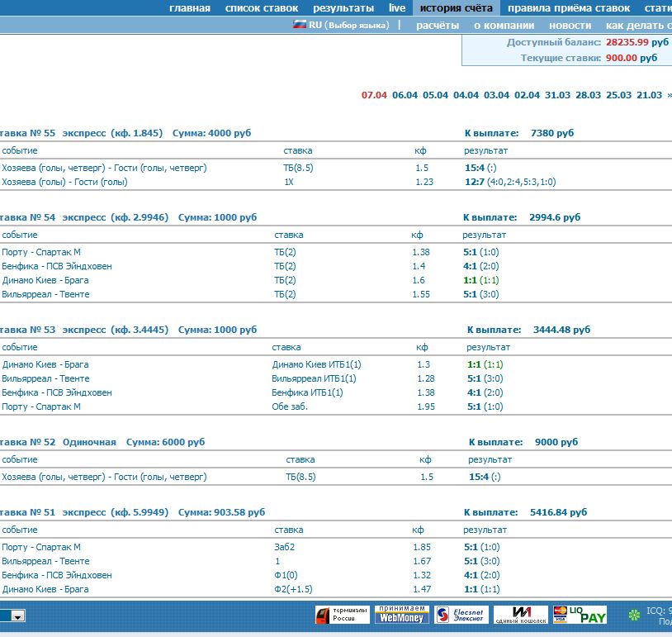Click the Elecsnet payment logo
Viewport: 672px width, 637px height.
point(461,615)
